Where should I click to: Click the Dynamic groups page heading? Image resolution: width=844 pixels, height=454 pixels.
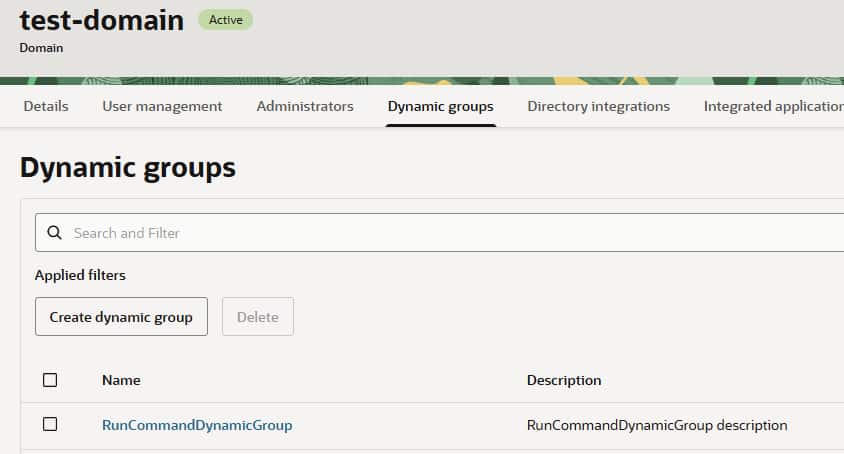pyautogui.click(x=128, y=167)
